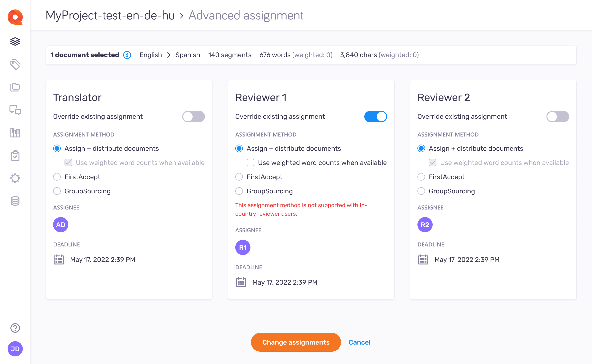
Task: Click the layers/stack icon in sidebar
Action: pyautogui.click(x=15, y=42)
